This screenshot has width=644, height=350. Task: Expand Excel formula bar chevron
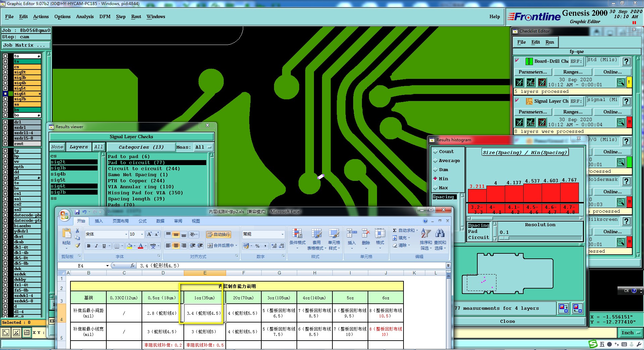(448, 265)
